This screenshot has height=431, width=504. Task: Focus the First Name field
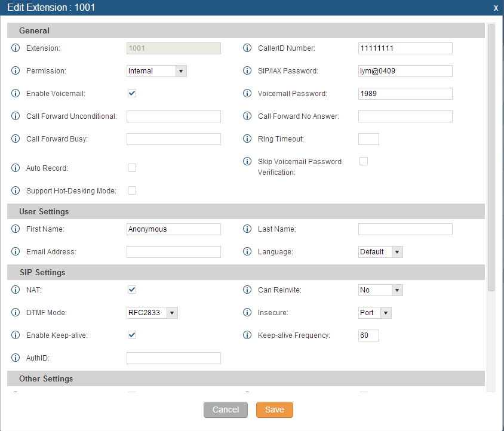pyautogui.click(x=174, y=229)
